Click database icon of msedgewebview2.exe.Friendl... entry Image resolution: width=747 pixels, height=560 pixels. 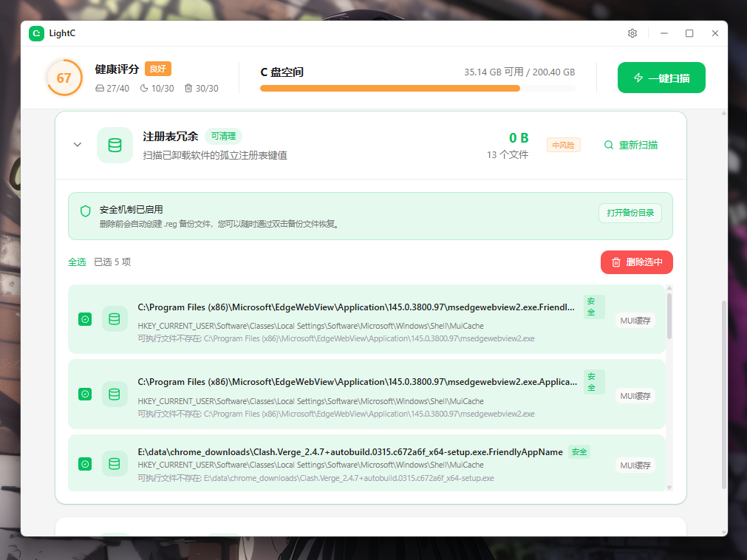point(115,319)
